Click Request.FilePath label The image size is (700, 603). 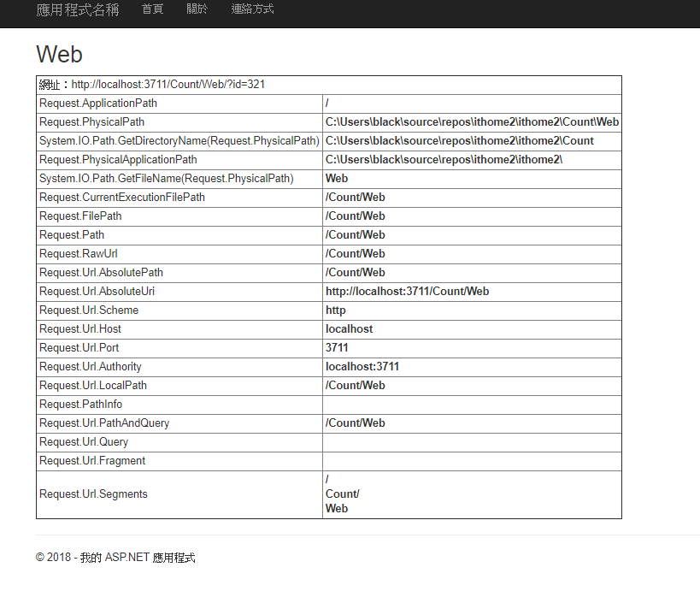point(80,216)
